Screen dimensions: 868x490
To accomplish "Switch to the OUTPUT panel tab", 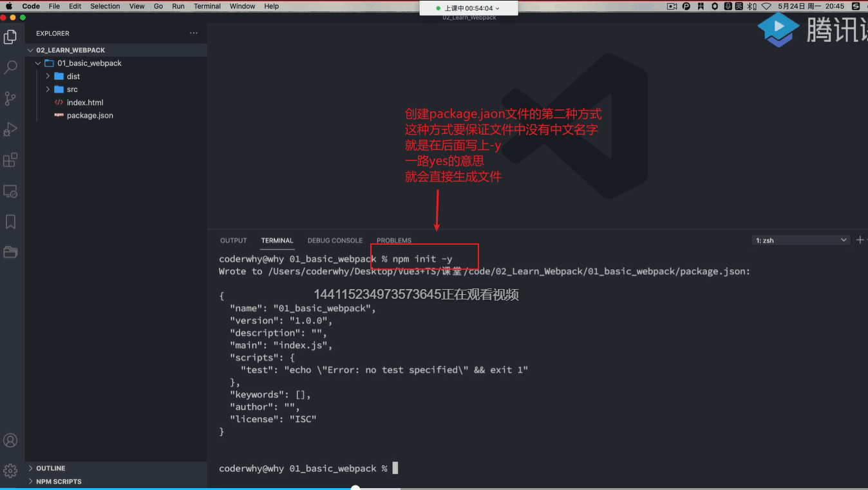I will [x=233, y=240].
